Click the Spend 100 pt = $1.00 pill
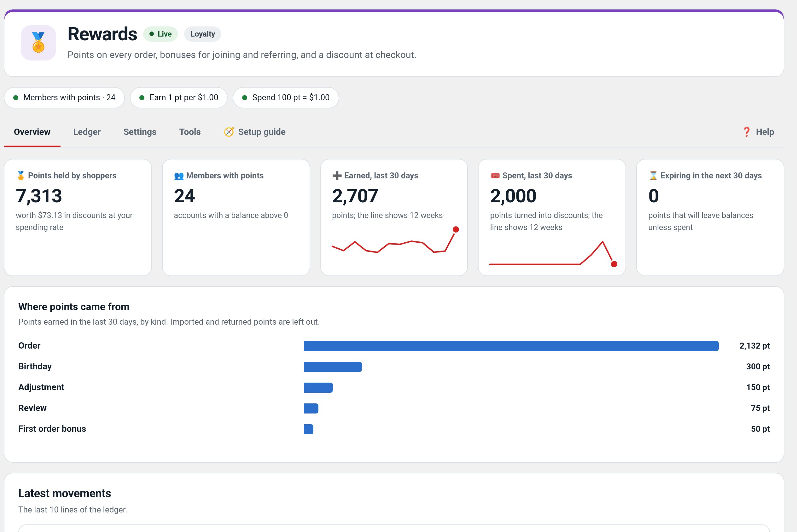Screen dimensions: 797x532 (x=286, y=98)
